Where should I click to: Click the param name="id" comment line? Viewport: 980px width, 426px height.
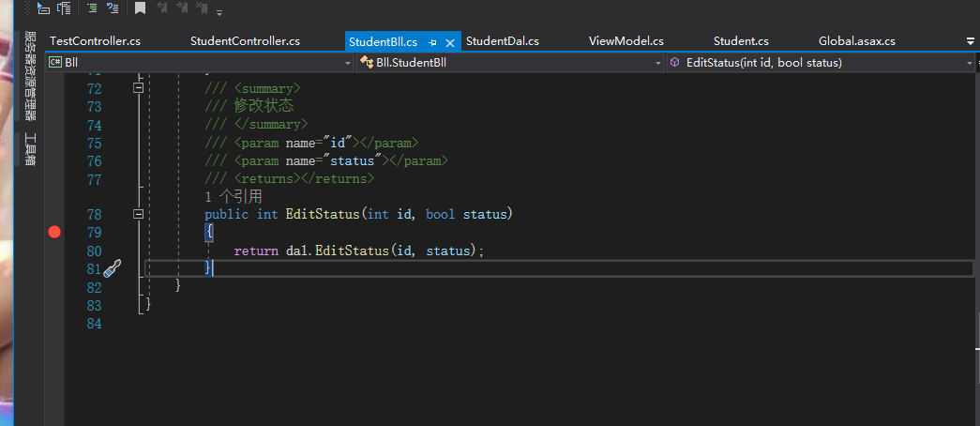click(x=312, y=143)
